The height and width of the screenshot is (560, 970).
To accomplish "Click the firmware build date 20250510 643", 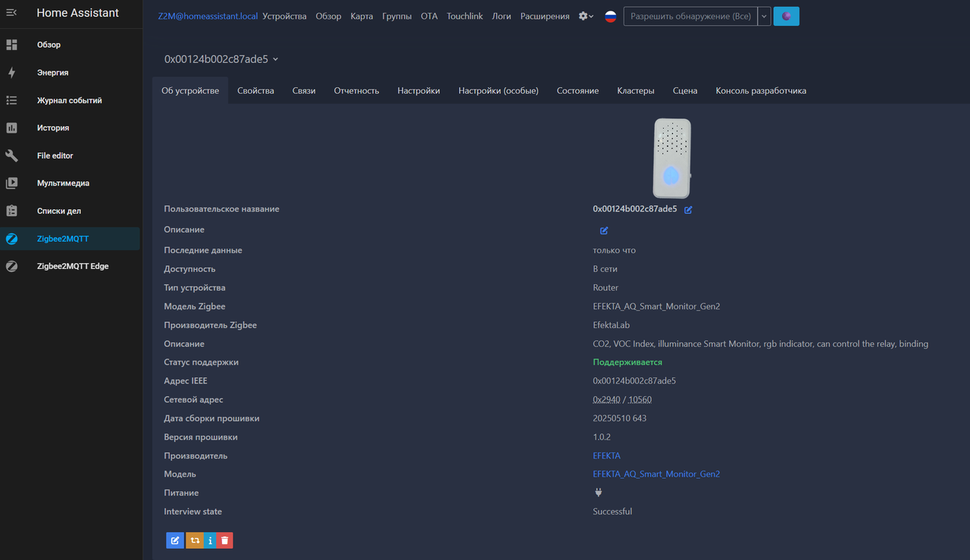I will pos(619,418).
